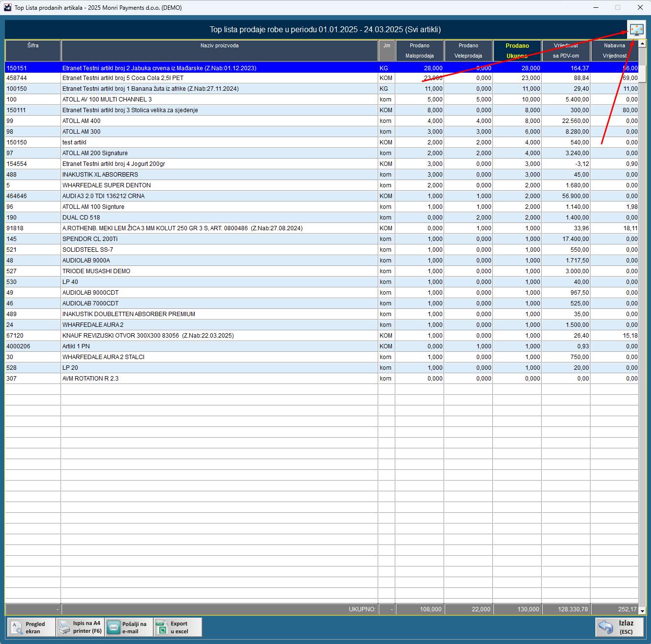Select AUDIOLAB 7000CDT row
This screenshot has width=651, height=644.
[x=322, y=303]
